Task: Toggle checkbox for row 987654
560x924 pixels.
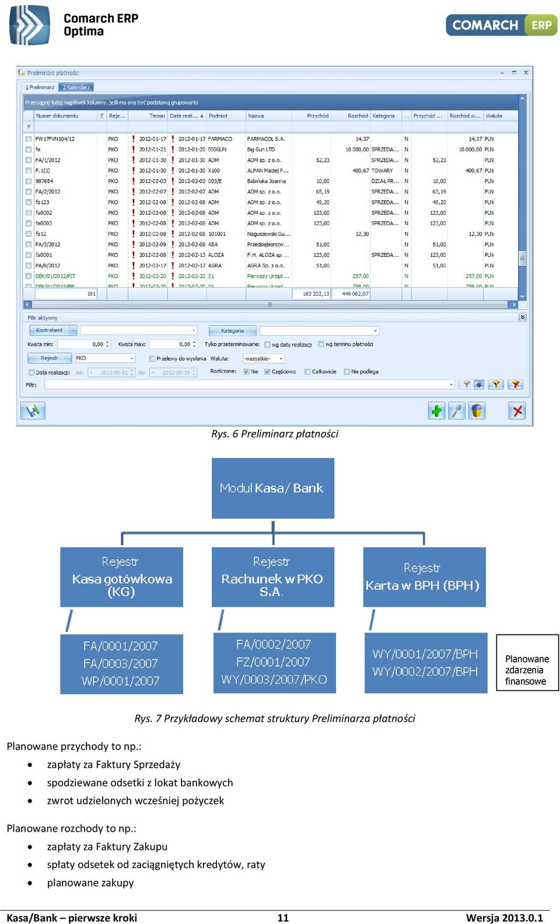Action: (x=29, y=181)
